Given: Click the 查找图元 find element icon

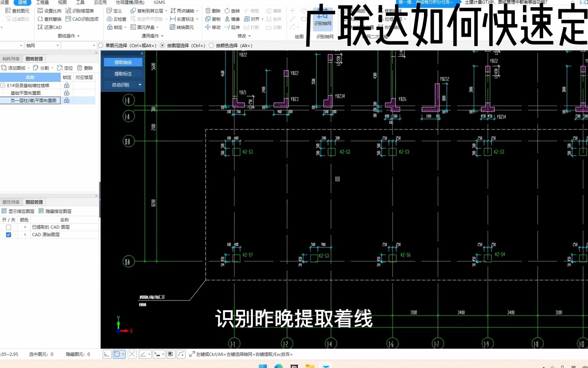Looking at the screenshot, I should [x=8, y=11].
